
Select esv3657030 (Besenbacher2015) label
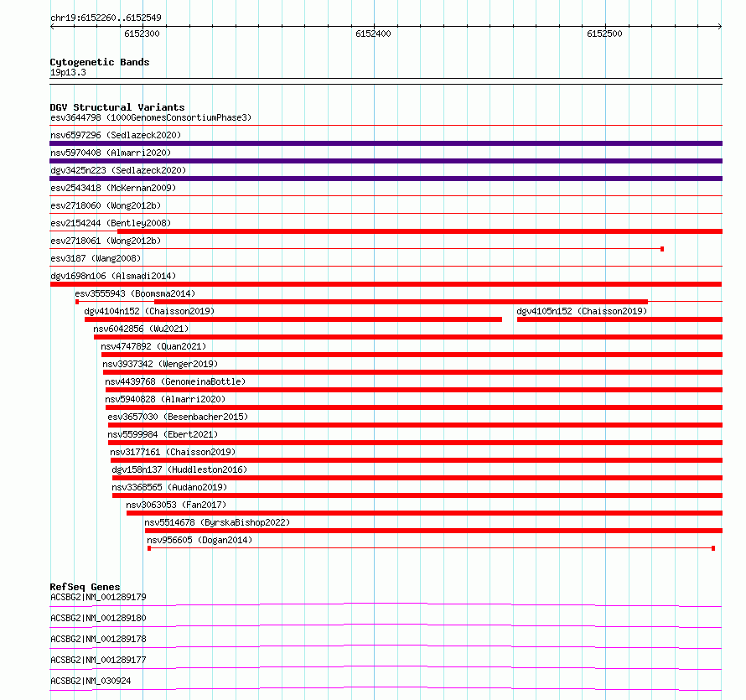(178, 417)
